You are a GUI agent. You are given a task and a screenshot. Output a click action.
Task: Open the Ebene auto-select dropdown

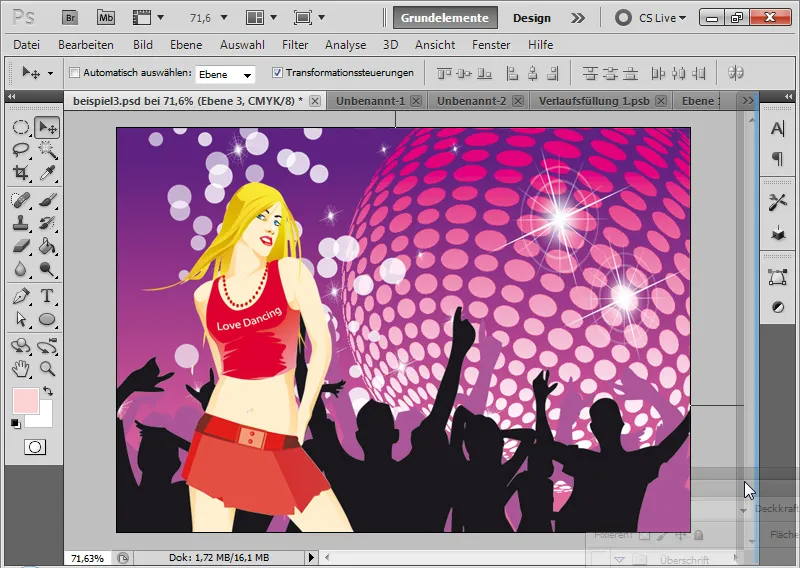pyautogui.click(x=225, y=75)
